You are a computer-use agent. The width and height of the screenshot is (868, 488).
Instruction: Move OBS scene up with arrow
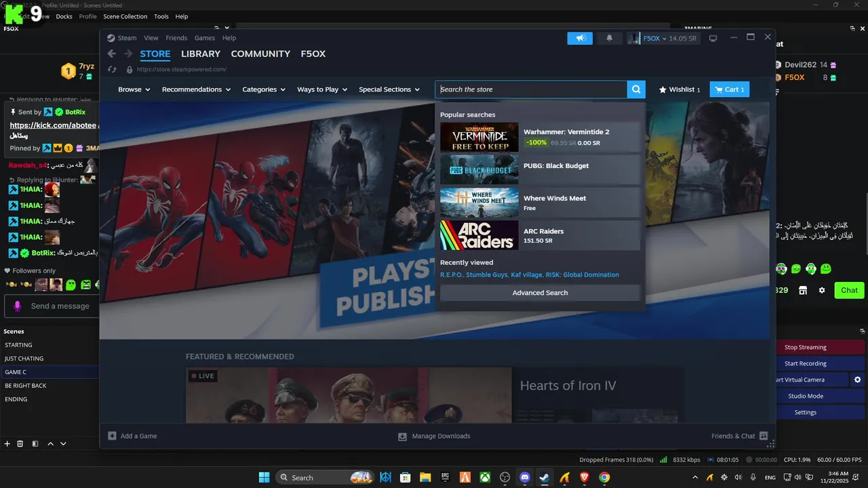[x=50, y=444]
